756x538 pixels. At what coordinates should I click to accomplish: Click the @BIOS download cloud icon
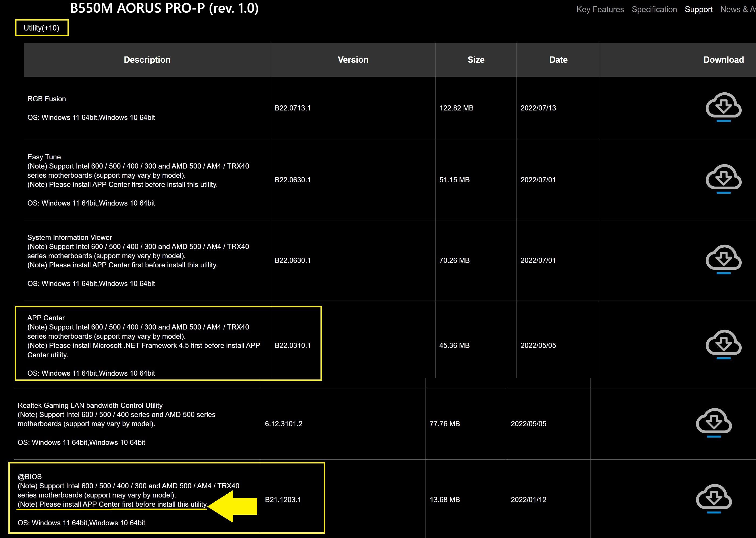click(714, 499)
